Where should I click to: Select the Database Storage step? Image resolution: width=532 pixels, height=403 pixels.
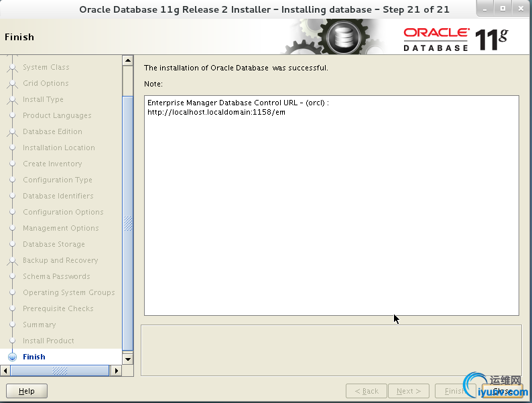click(x=54, y=244)
